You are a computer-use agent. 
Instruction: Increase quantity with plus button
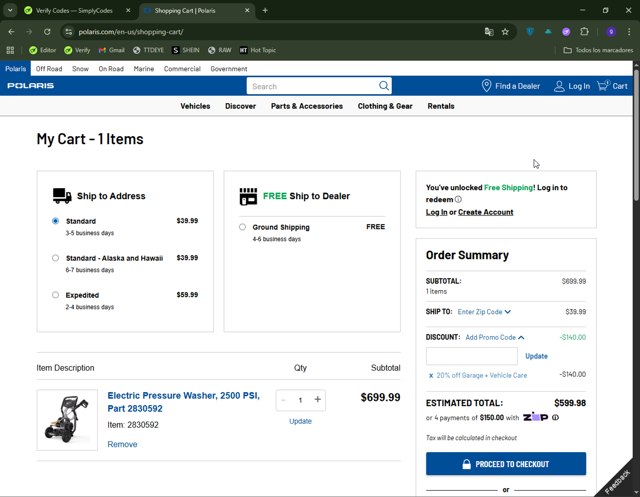[x=318, y=399]
